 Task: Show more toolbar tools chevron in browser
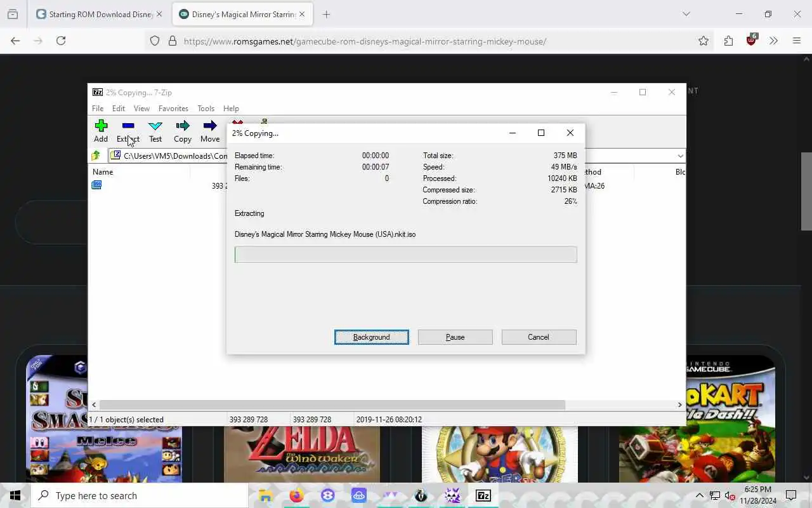point(773,41)
